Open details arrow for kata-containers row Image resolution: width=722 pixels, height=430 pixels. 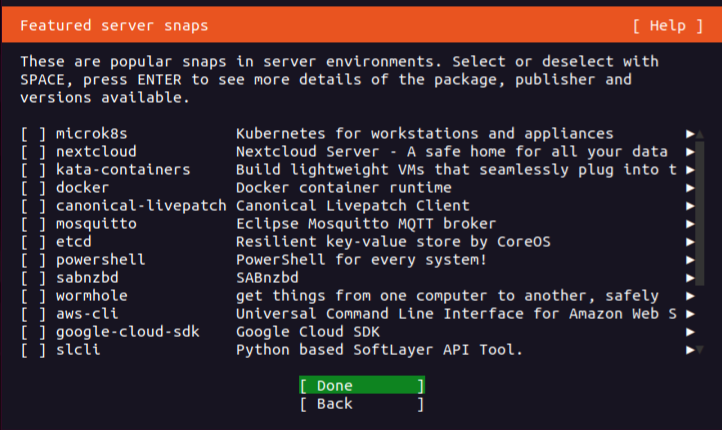[690, 170]
